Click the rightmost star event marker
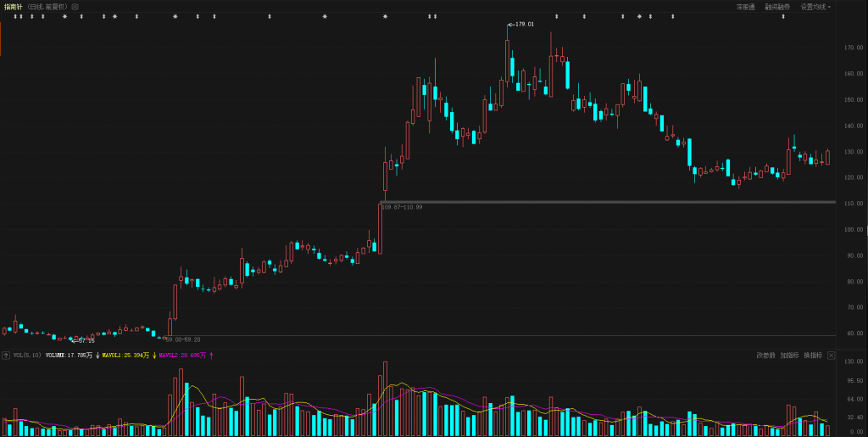868x437 pixels. (639, 17)
